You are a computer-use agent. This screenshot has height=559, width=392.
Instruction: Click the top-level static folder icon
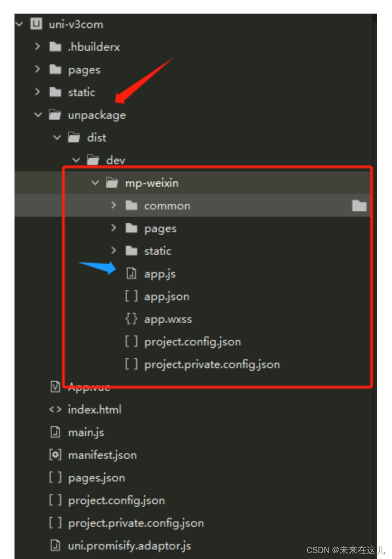click(x=55, y=92)
